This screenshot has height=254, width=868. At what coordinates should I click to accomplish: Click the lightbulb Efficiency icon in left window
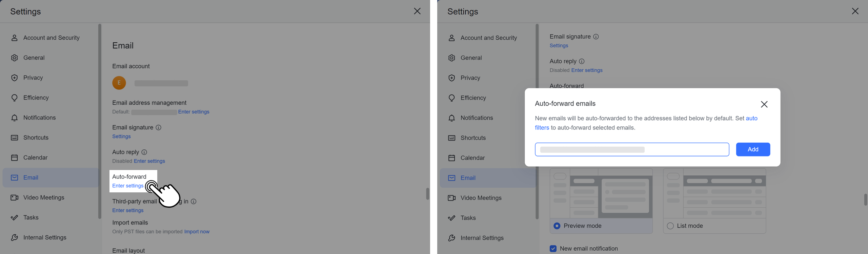pyautogui.click(x=14, y=98)
